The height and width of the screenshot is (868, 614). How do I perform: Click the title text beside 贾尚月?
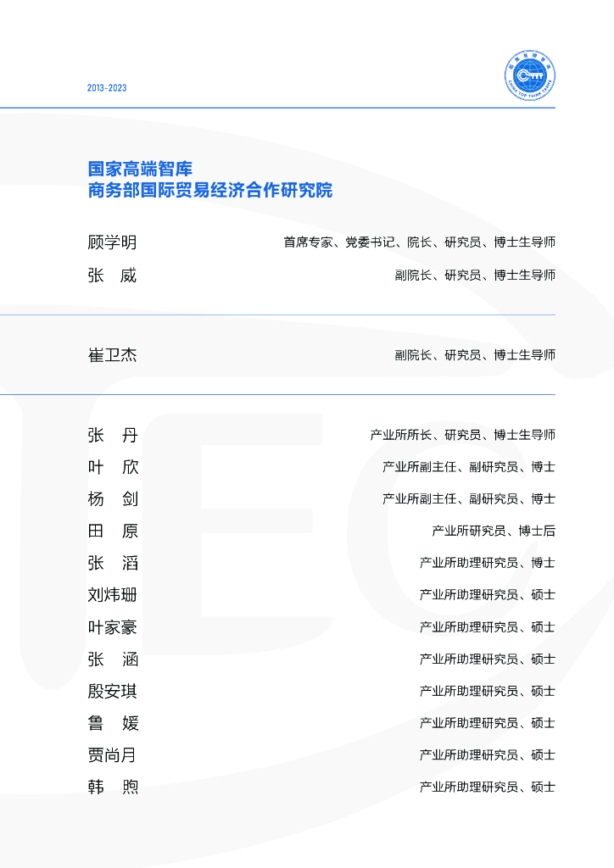(487, 755)
